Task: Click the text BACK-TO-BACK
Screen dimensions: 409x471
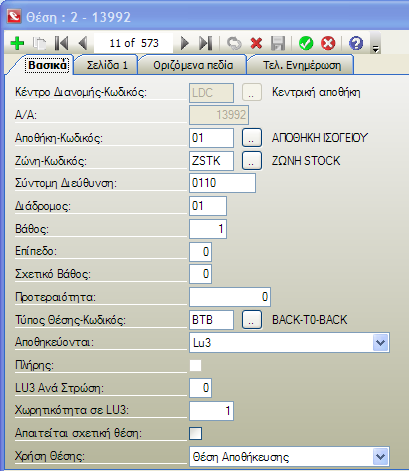Action: (310, 320)
